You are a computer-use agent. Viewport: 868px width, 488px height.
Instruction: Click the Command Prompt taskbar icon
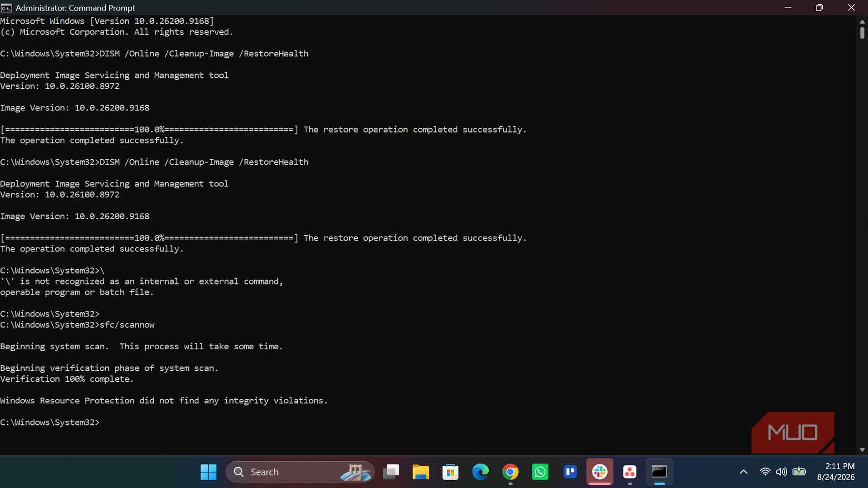click(x=659, y=472)
